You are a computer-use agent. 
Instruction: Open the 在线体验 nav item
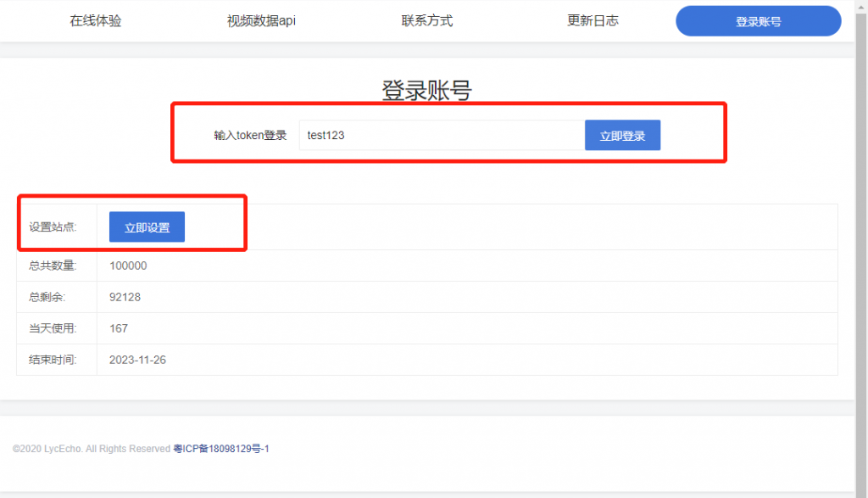[x=95, y=21]
